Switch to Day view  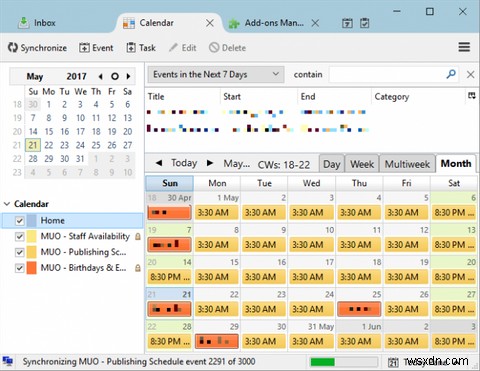pos(331,164)
